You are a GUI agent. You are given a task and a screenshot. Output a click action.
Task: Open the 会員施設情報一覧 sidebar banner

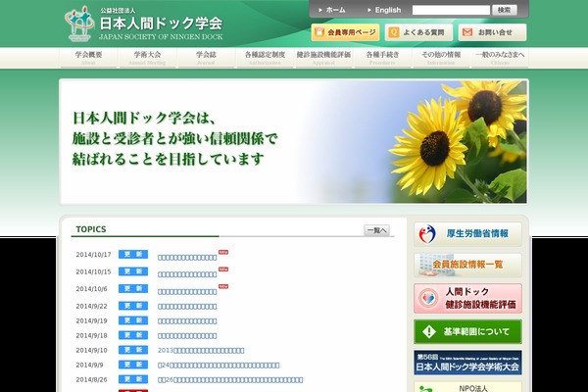(x=467, y=265)
